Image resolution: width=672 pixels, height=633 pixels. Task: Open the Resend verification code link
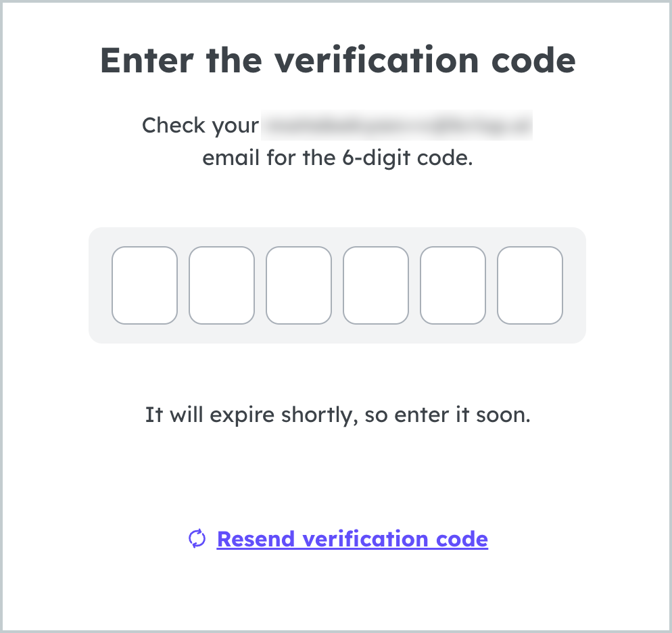pyautogui.click(x=352, y=539)
